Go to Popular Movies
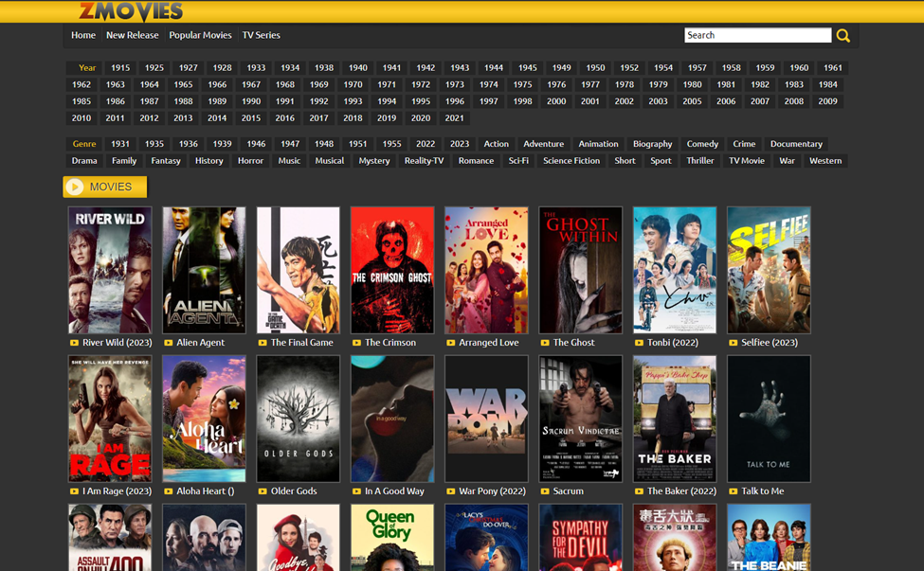Image resolution: width=924 pixels, height=571 pixels. click(200, 35)
